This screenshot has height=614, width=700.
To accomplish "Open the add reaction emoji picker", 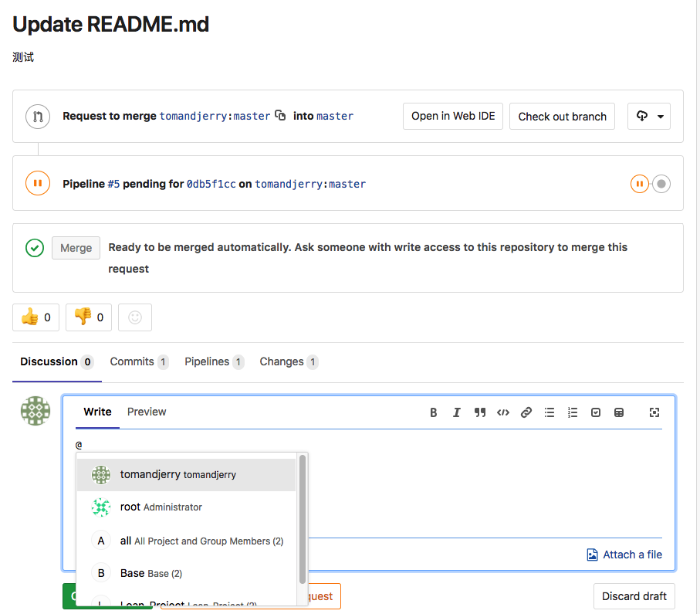I will (135, 317).
